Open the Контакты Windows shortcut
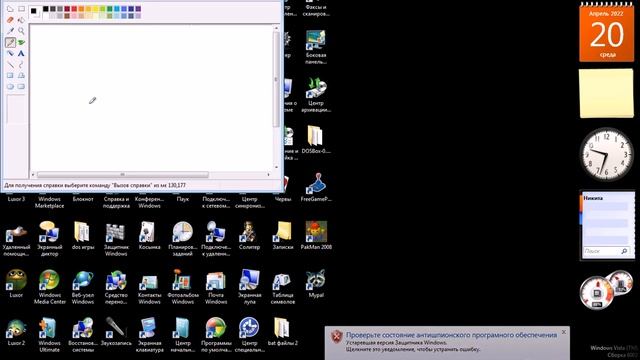The height and width of the screenshot is (360, 640). coord(149,287)
